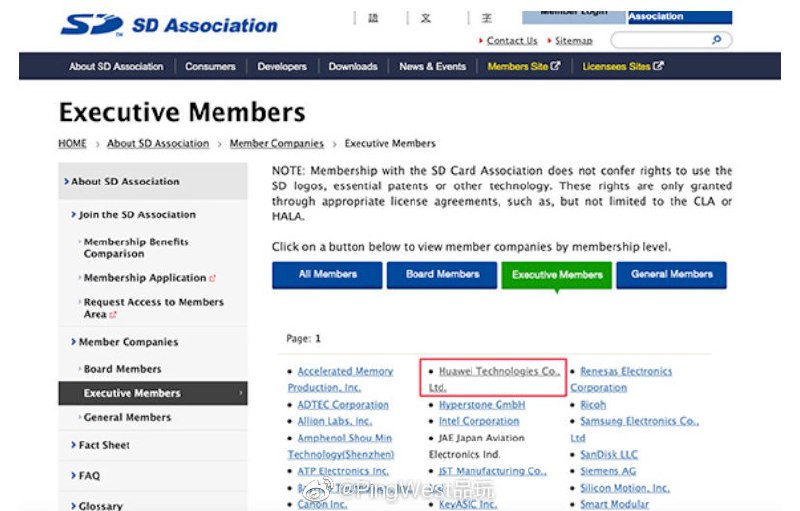Open the Contact Us link

click(512, 41)
